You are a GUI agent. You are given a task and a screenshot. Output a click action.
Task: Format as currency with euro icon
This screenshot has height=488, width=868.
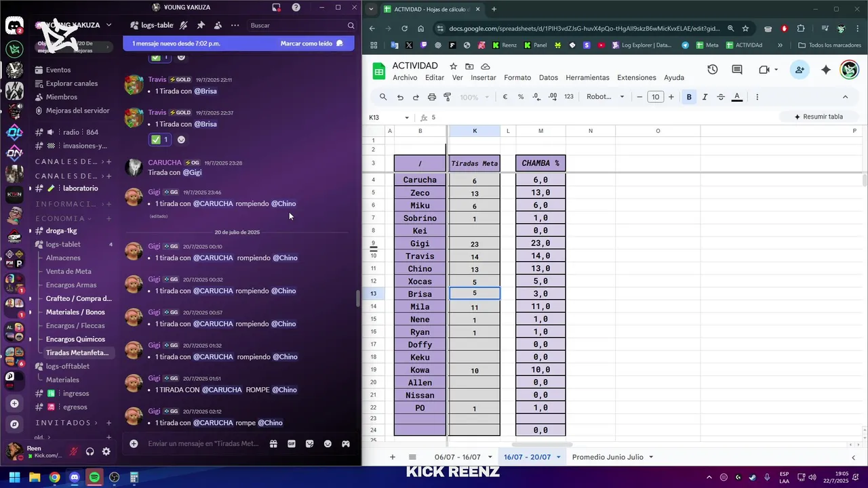[x=505, y=97]
